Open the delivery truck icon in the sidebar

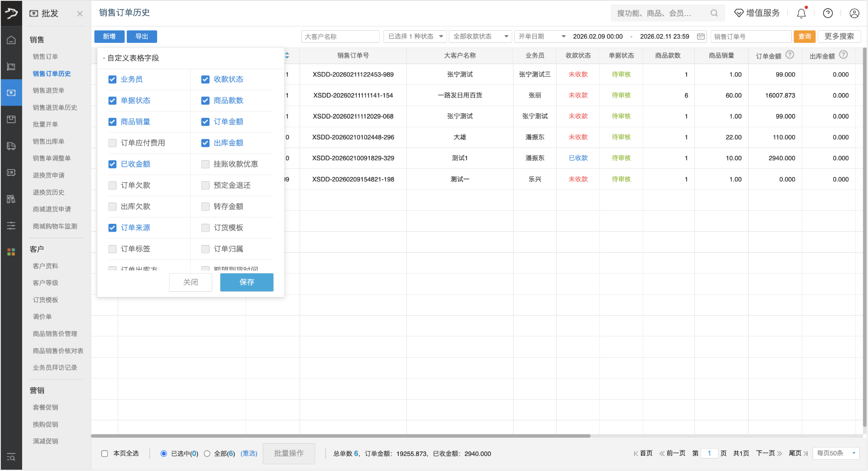click(11, 146)
